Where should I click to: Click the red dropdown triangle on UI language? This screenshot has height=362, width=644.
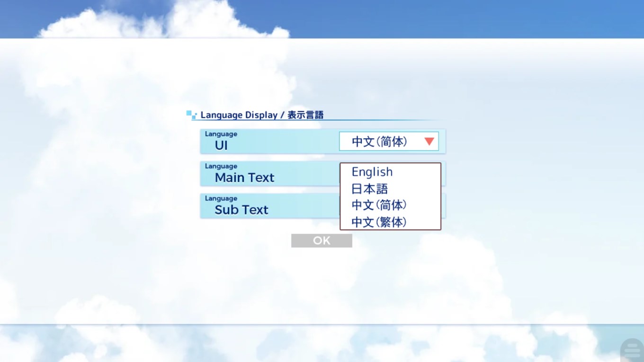coord(429,141)
